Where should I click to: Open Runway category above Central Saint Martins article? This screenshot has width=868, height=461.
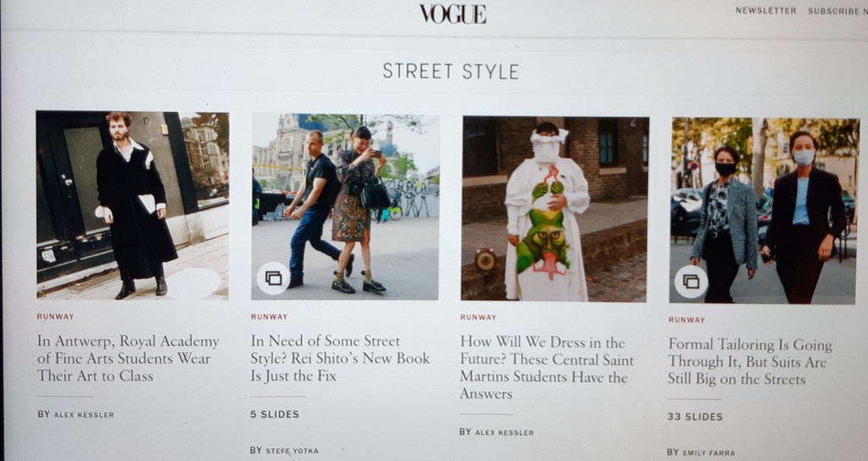click(478, 317)
